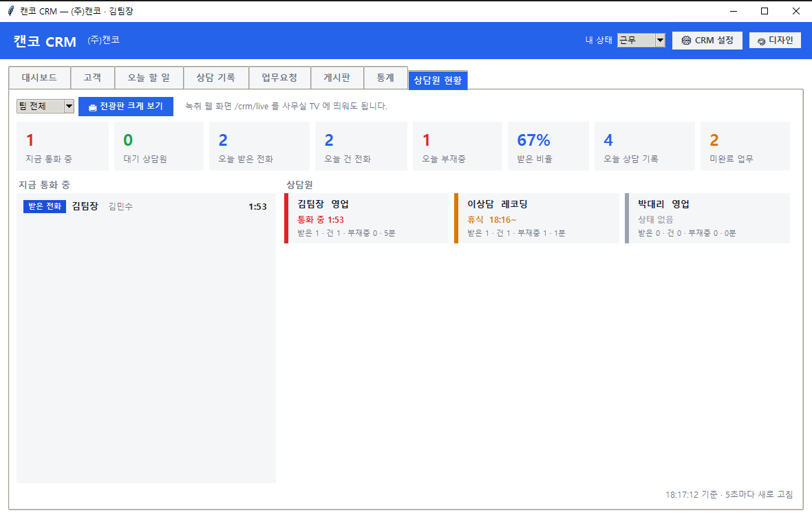Go to the 업무요청 tab
The height and width of the screenshot is (517, 812).
coord(279,78)
